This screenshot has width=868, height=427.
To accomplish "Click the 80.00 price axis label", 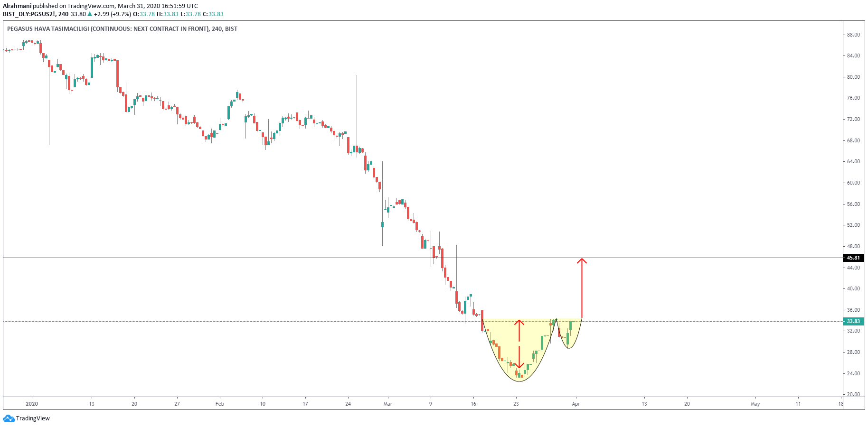I will click(x=853, y=77).
